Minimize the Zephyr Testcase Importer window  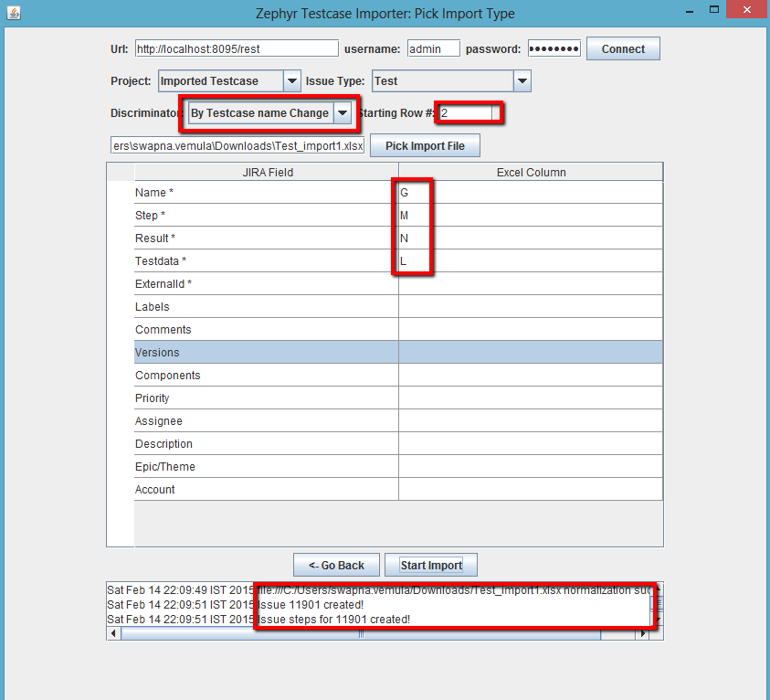pyautogui.click(x=690, y=10)
